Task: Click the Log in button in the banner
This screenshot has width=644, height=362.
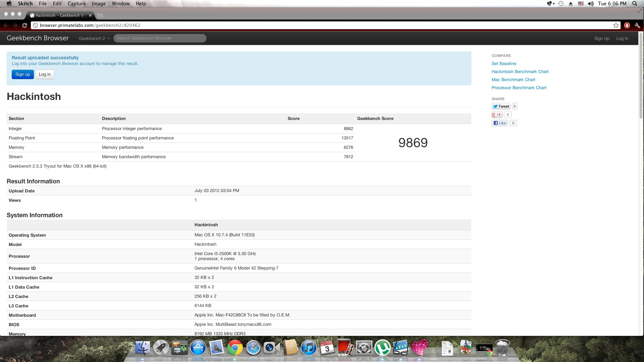Action: coord(45,74)
